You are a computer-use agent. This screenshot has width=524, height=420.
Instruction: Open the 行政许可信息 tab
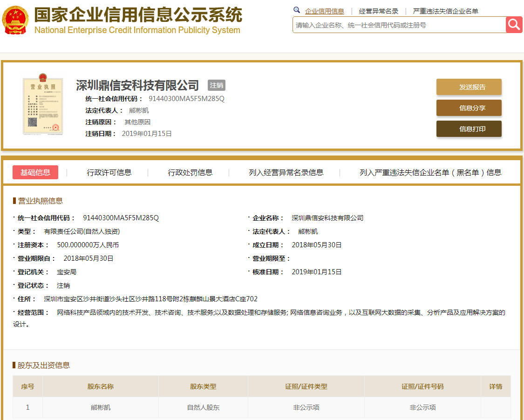point(109,172)
